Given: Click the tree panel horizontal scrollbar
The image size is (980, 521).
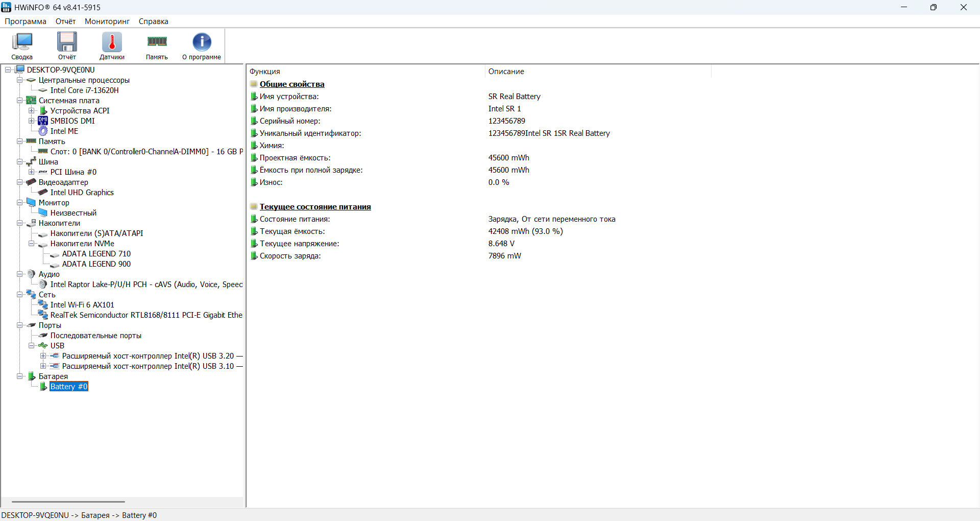Looking at the screenshot, I should [x=68, y=502].
